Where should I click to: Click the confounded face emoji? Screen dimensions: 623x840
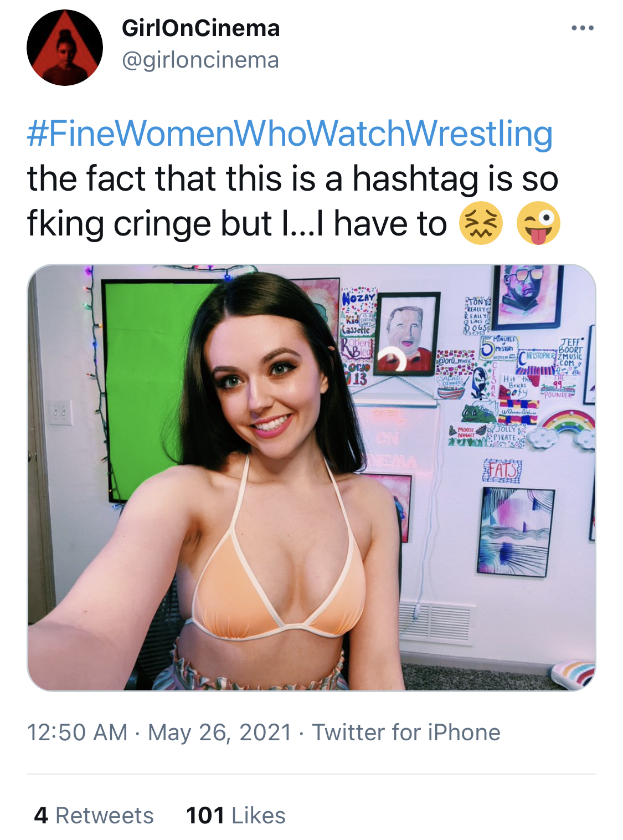click(x=481, y=223)
